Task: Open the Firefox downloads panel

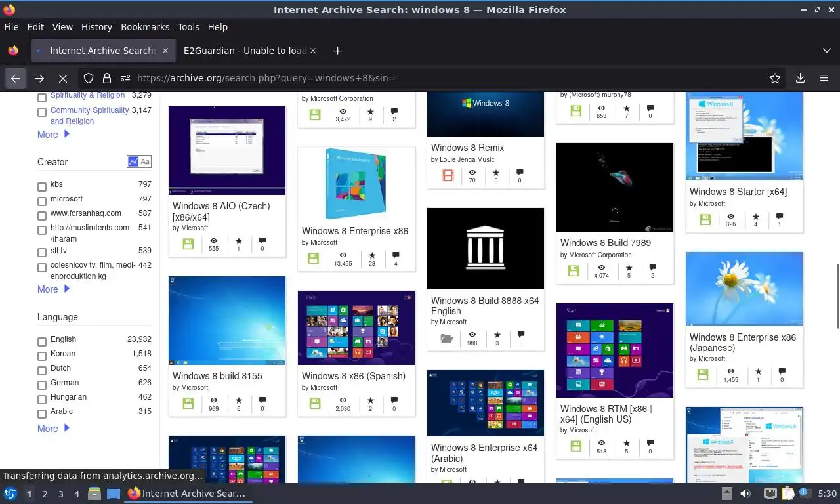Action: click(x=800, y=78)
